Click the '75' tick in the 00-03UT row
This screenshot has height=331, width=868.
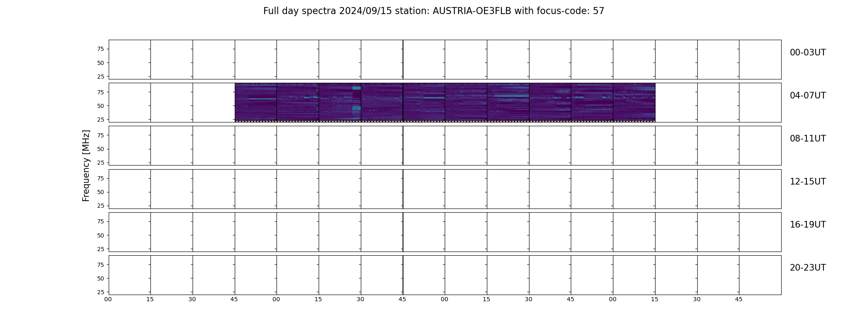pyautogui.click(x=100, y=49)
